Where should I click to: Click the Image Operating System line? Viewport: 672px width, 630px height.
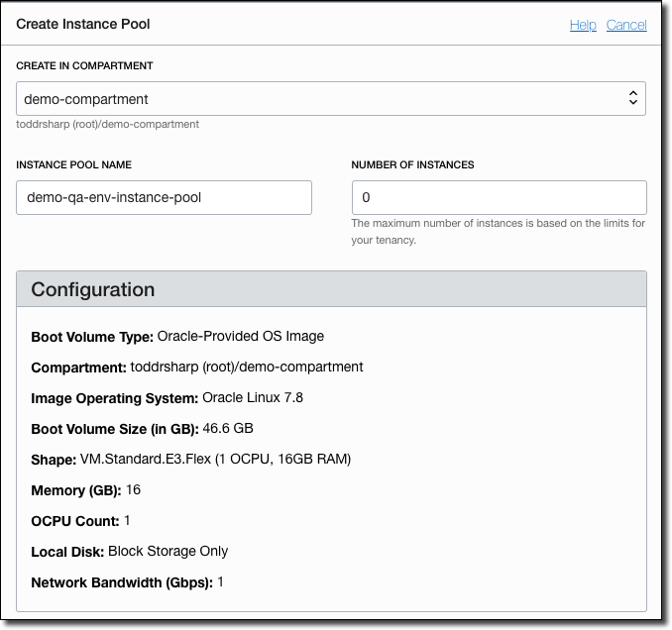pos(167,398)
